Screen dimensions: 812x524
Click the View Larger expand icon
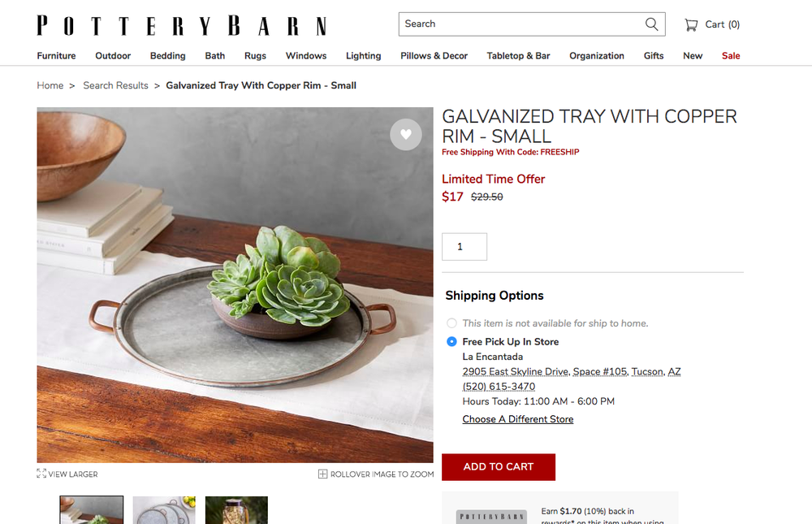(41, 474)
